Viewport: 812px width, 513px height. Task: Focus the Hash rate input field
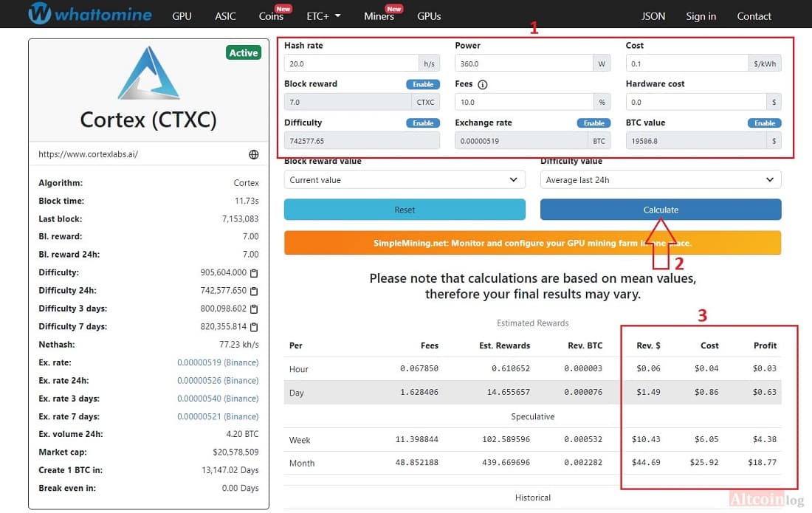[351, 63]
